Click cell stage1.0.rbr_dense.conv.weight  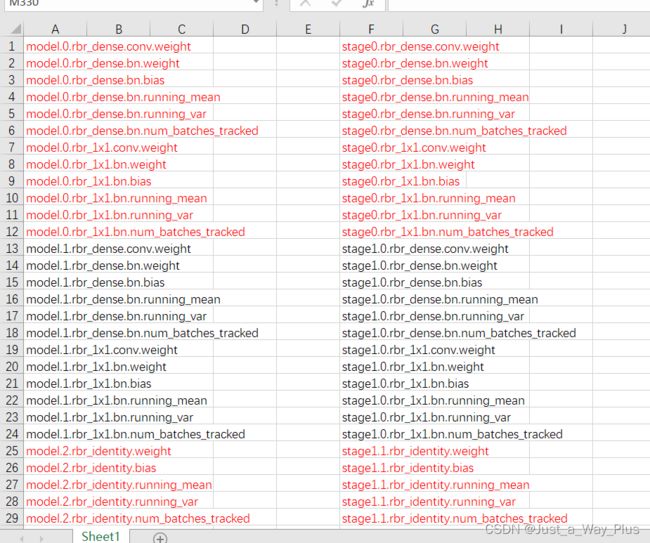[x=425, y=249]
